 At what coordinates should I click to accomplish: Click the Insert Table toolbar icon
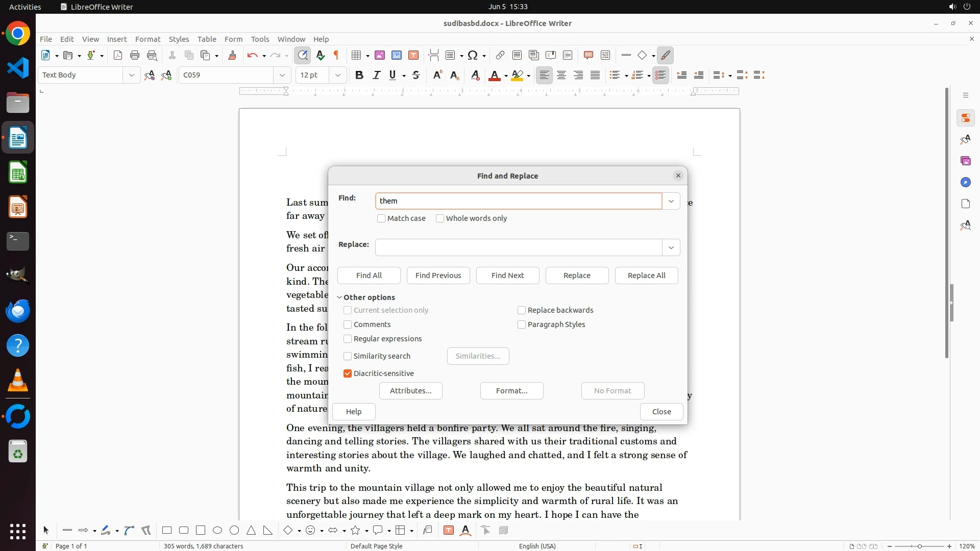click(356, 55)
